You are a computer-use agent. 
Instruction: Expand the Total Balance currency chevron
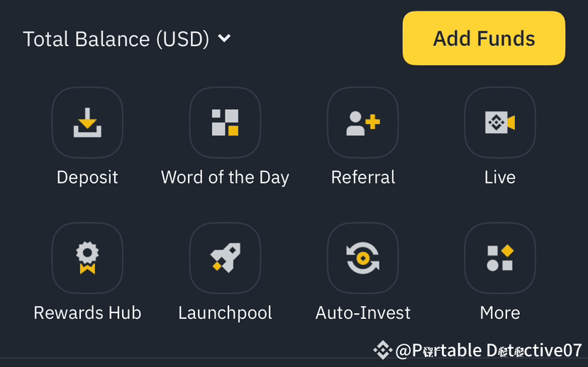point(224,38)
